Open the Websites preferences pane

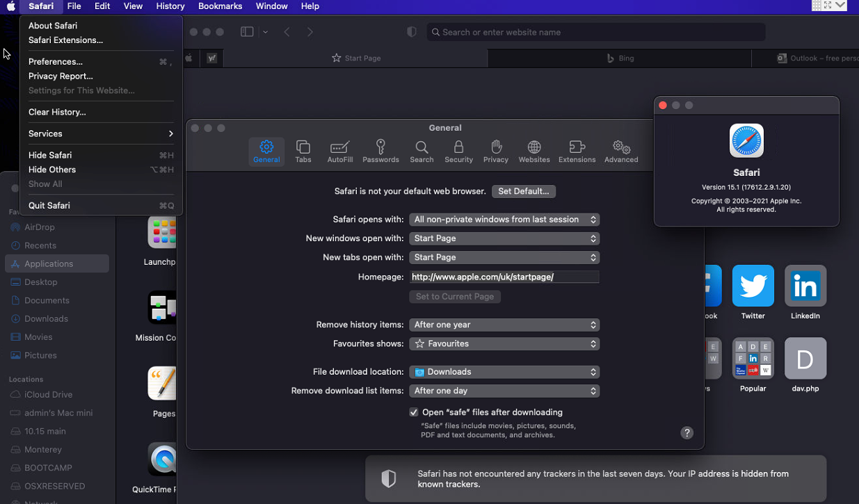click(x=534, y=151)
